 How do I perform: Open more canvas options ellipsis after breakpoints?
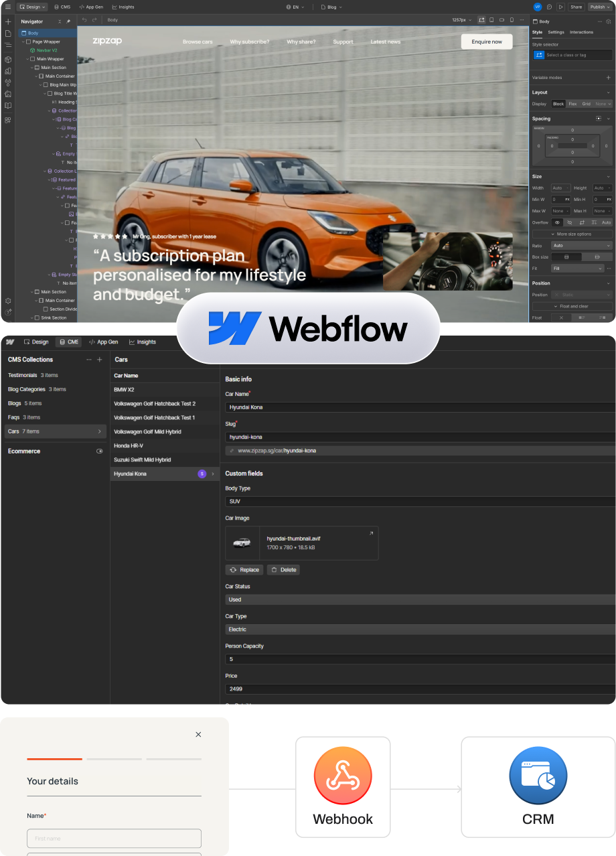click(x=522, y=20)
